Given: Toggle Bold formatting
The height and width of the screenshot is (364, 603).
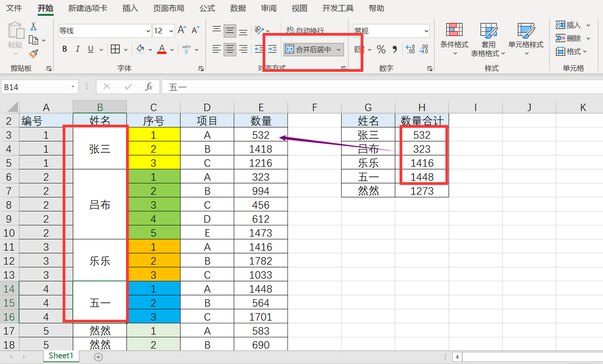Looking at the screenshot, I should pos(64,49).
